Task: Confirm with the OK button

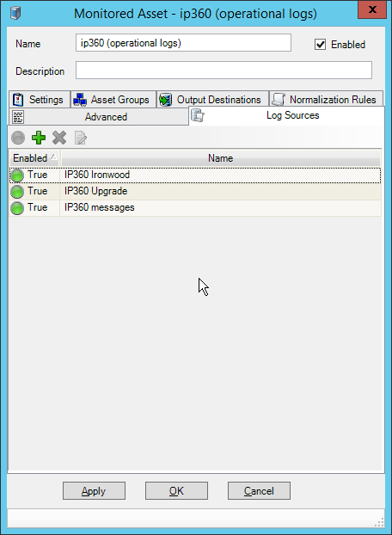Action: click(x=176, y=490)
